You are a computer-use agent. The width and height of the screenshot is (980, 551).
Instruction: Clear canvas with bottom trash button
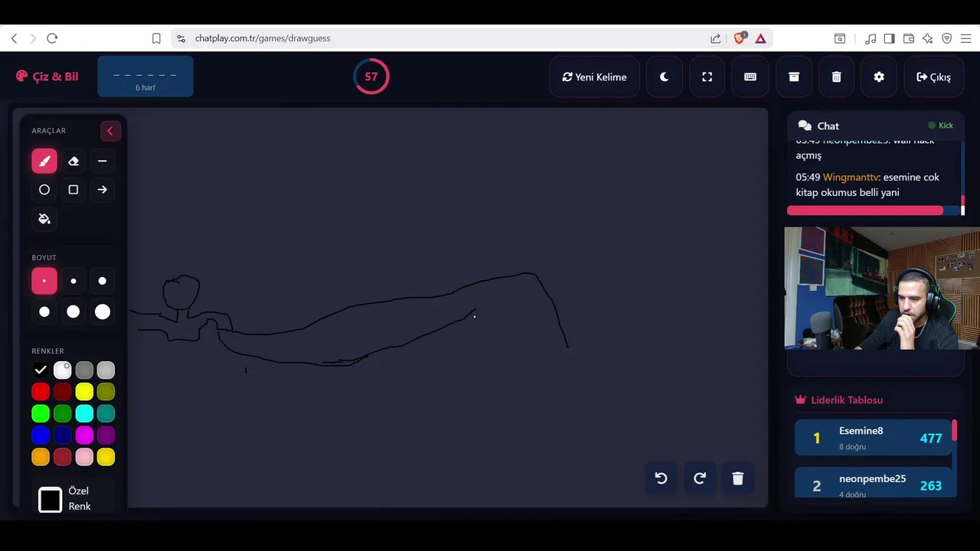click(x=738, y=478)
